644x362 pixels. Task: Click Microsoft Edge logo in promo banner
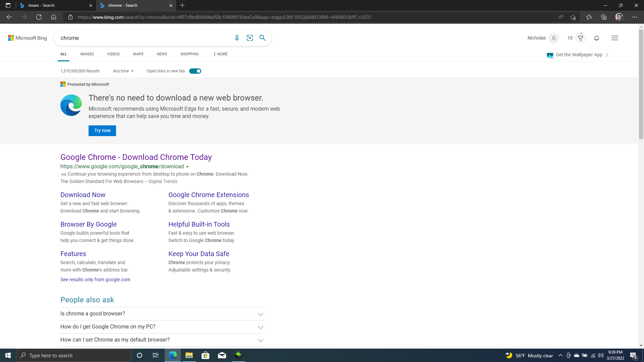pos(71,105)
